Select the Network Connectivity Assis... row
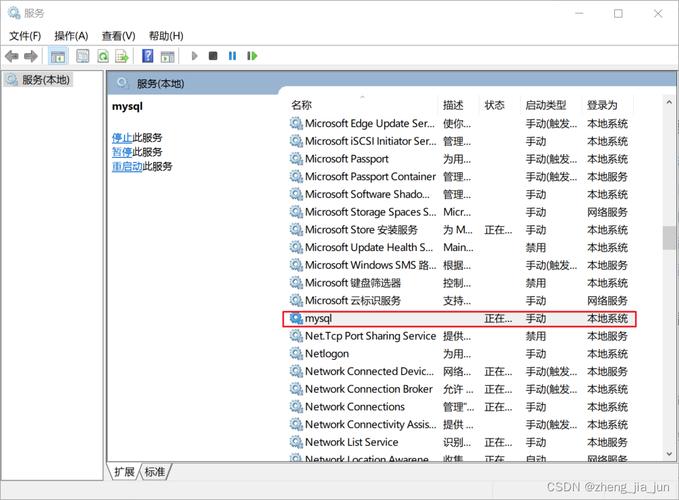The width and height of the screenshot is (679, 500). pos(459,425)
